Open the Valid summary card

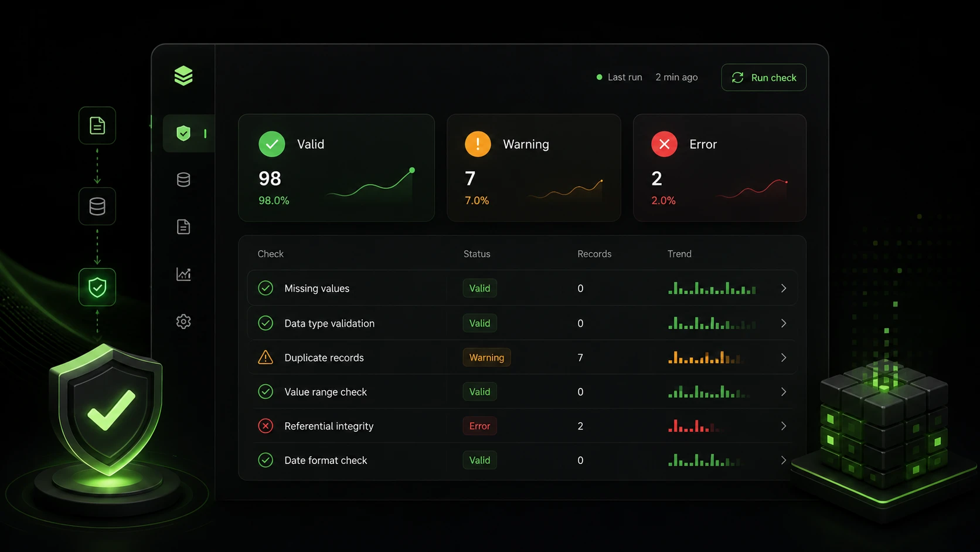click(x=336, y=168)
